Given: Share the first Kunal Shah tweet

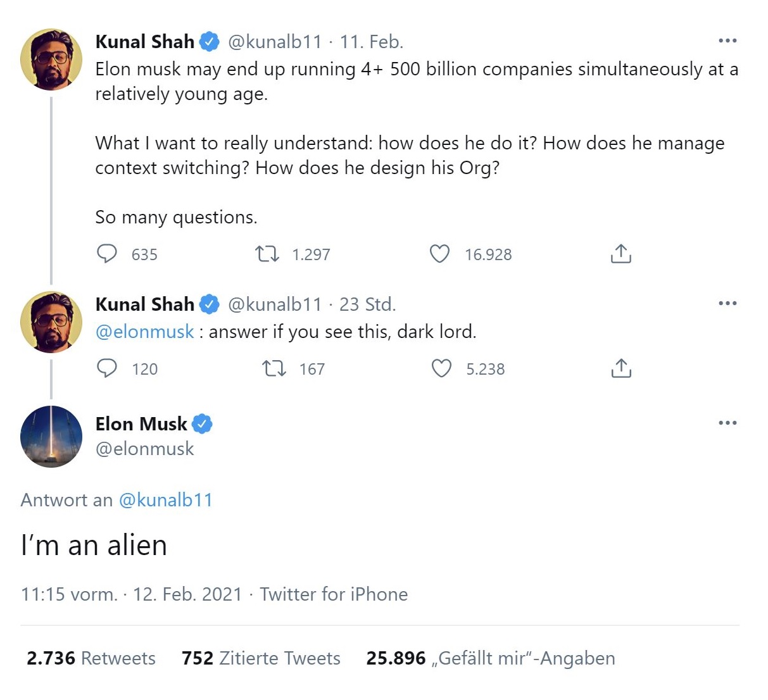Looking at the screenshot, I should 621,254.
